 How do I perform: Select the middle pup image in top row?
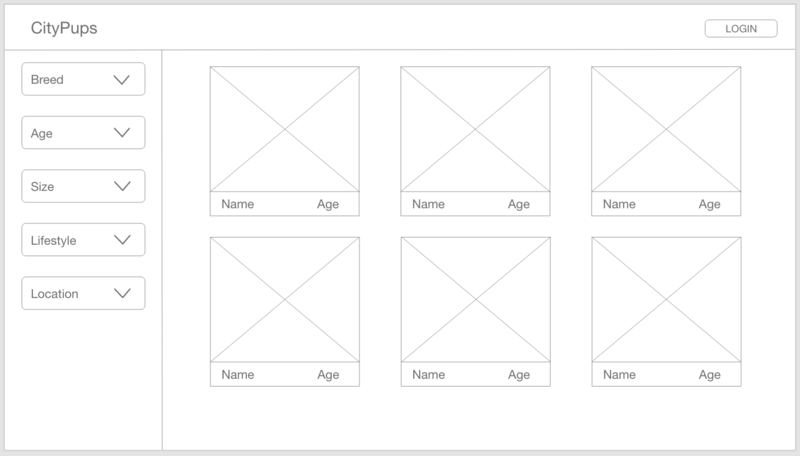pyautogui.click(x=476, y=129)
